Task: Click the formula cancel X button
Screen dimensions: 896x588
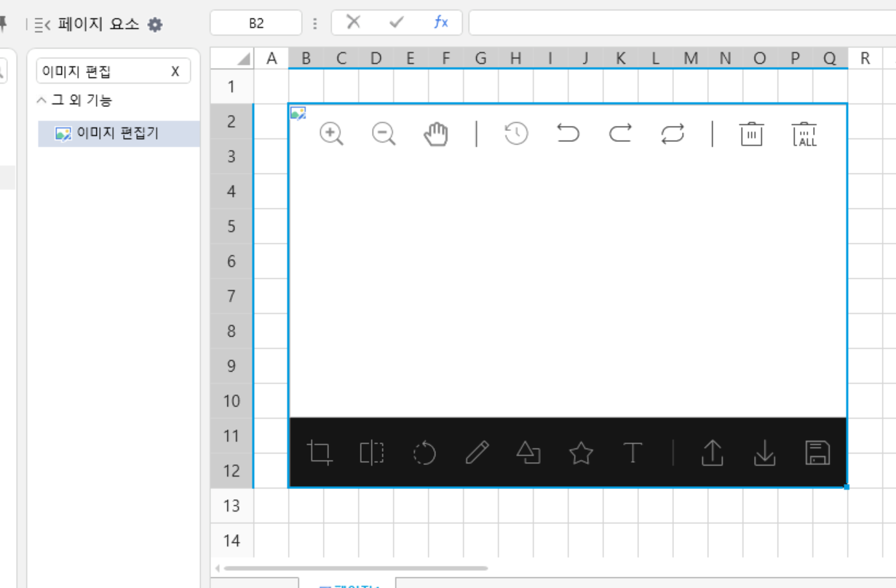Action: 354,23
